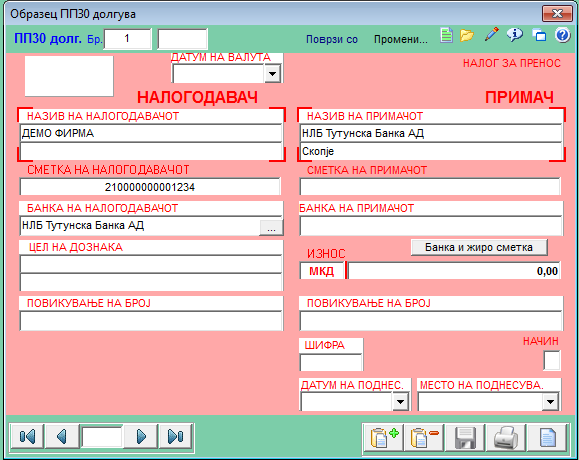579x460 pixels.
Task: Go to the previous record
Action: pyautogui.click(x=62, y=436)
